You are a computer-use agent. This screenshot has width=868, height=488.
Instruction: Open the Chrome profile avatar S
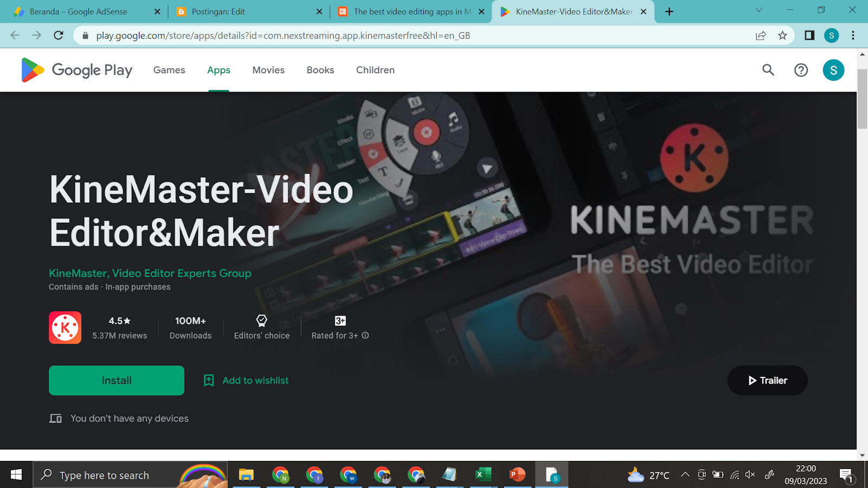tap(831, 36)
